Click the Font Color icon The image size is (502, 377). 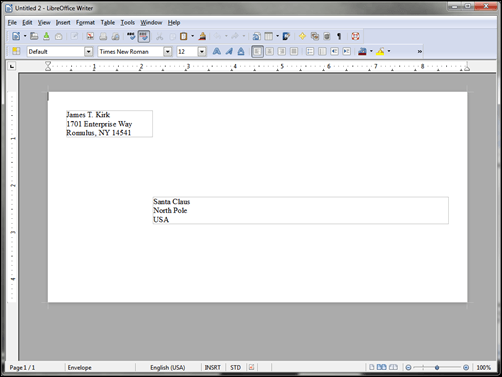(362, 52)
